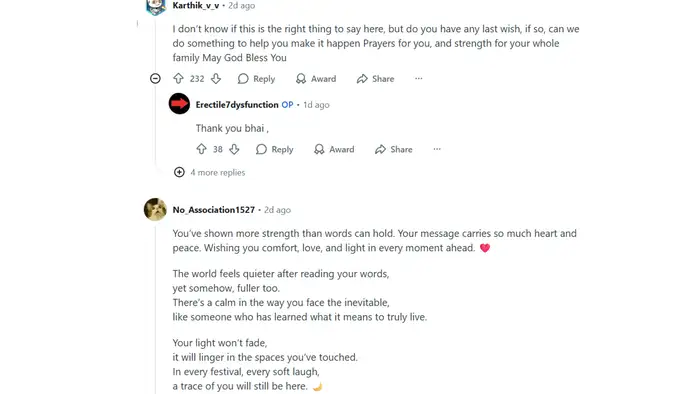The width and height of the screenshot is (700, 394).
Task: Upvote Karthik_v_v's comment
Action: [x=178, y=79]
